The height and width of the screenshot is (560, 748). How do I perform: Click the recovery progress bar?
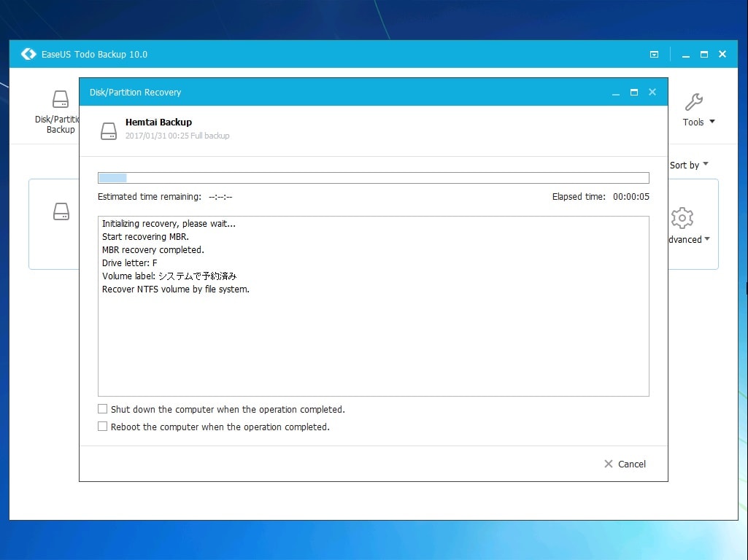[374, 178]
